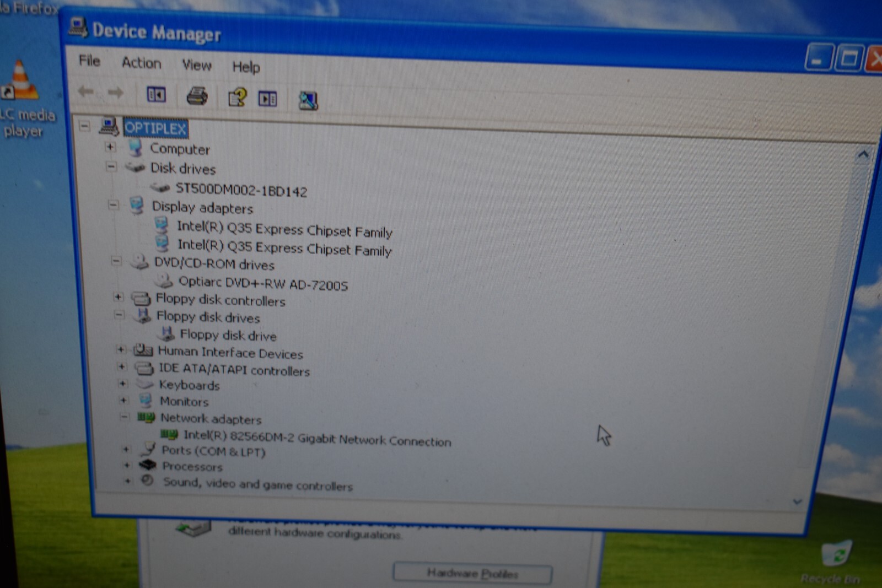This screenshot has width=882, height=588.
Task: Click the Processors category icon
Action: 148,465
